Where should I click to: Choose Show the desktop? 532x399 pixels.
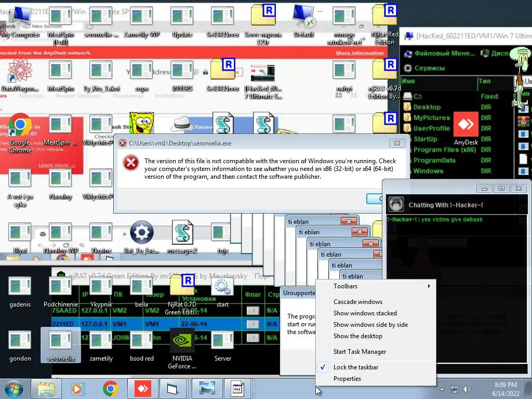(x=376, y=336)
